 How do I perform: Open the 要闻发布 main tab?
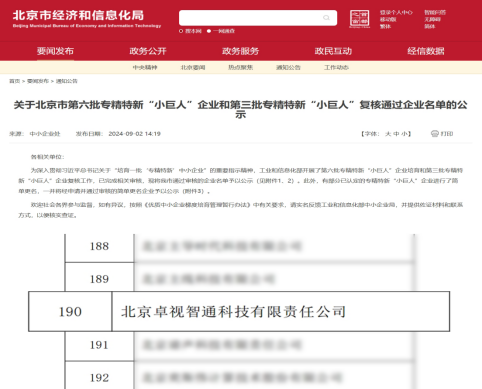click(x=55, y=51)
